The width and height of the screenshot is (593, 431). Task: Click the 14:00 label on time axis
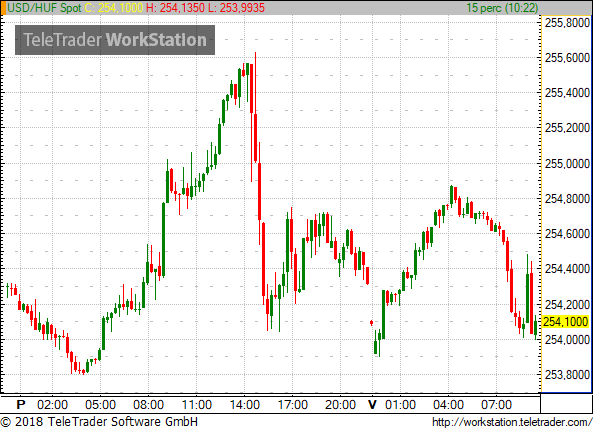(245, 405)
